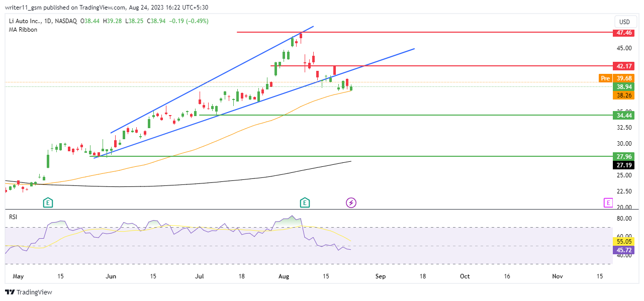Click the 80.00 RSI axis tick
This screenshot has height=301, width=644.
point(624,219)
